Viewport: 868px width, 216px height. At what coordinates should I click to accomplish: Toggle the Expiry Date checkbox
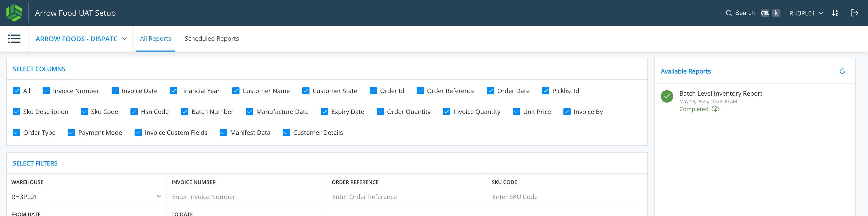tap(325, 112)
